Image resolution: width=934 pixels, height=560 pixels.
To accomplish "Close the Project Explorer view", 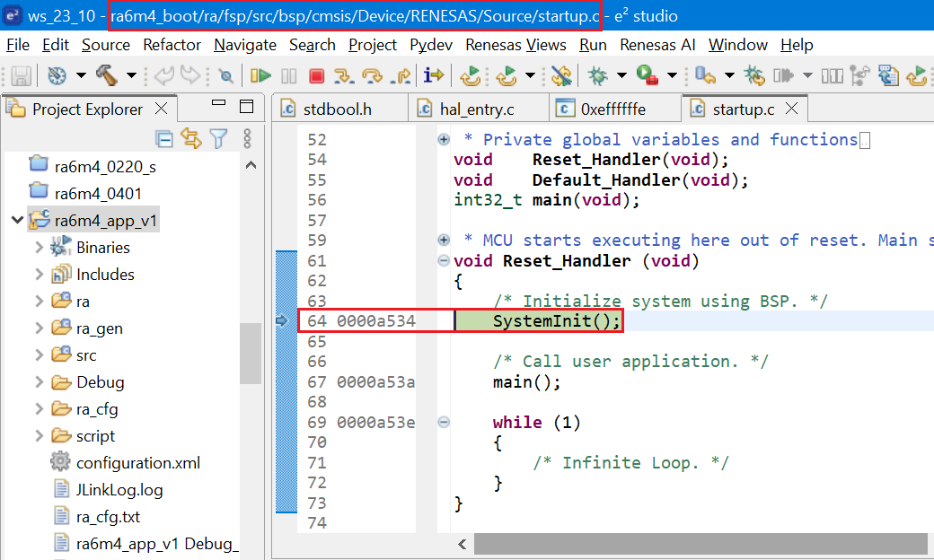I will 161,109.
